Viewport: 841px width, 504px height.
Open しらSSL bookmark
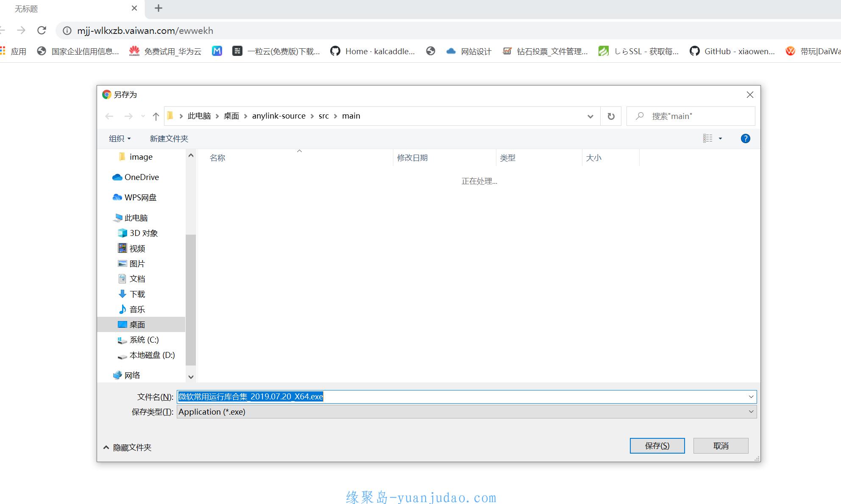click(x=639, y=51)
